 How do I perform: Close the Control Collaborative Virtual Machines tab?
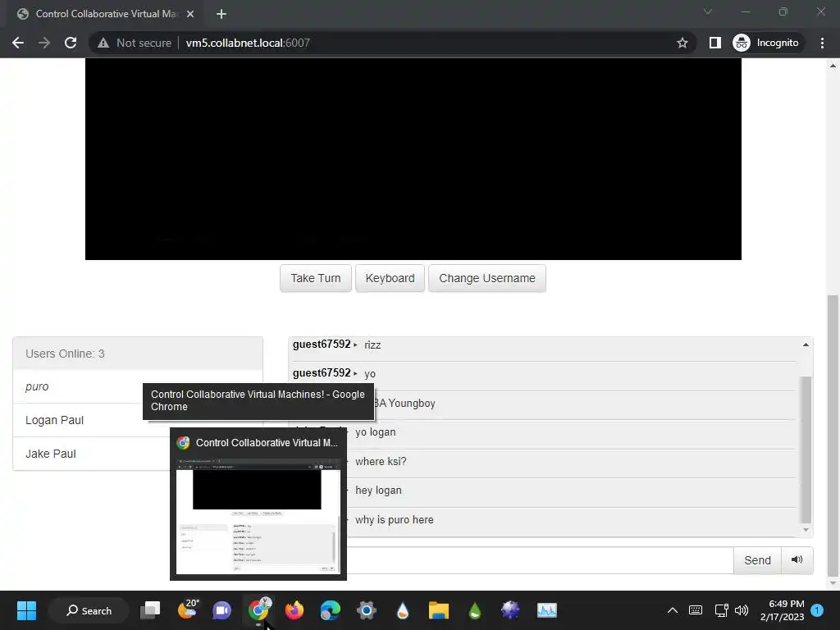[190, 14]
